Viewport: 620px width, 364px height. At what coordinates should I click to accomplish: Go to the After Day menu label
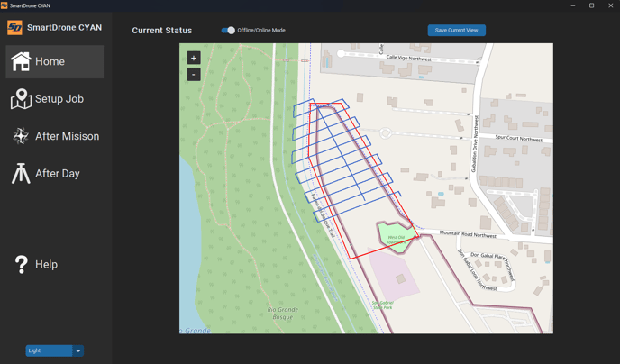(58, 174)
